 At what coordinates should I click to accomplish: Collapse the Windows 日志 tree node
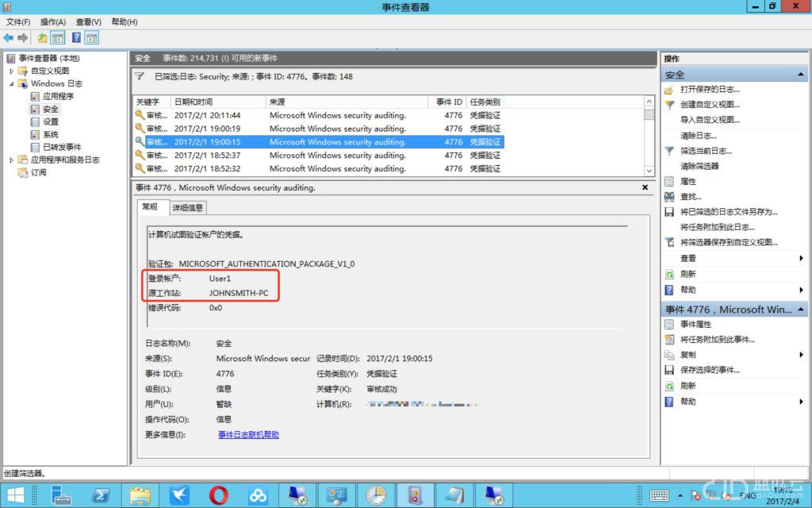click(11, 83)
